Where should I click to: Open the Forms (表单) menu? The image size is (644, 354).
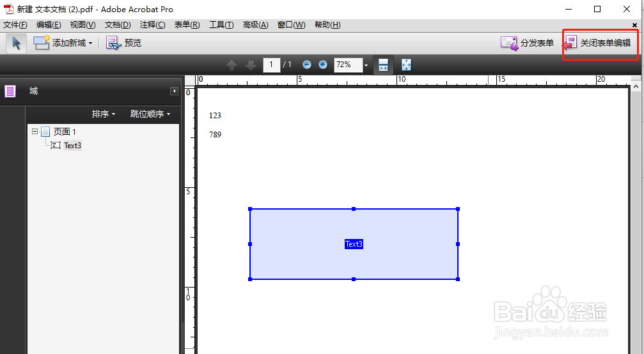[187, 25]
